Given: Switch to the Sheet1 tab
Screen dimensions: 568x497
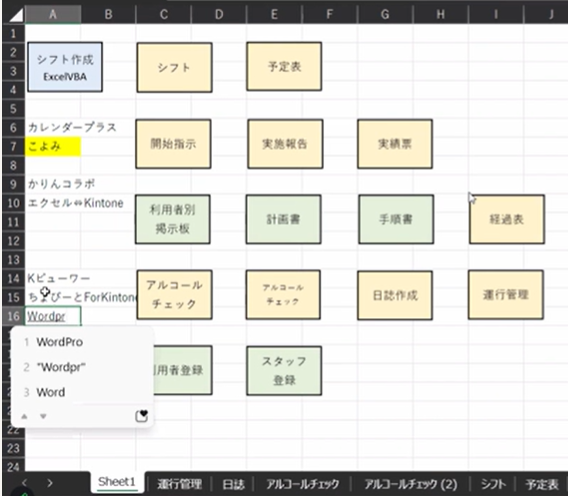Looking at the screenshot, I should click(117, 482).
